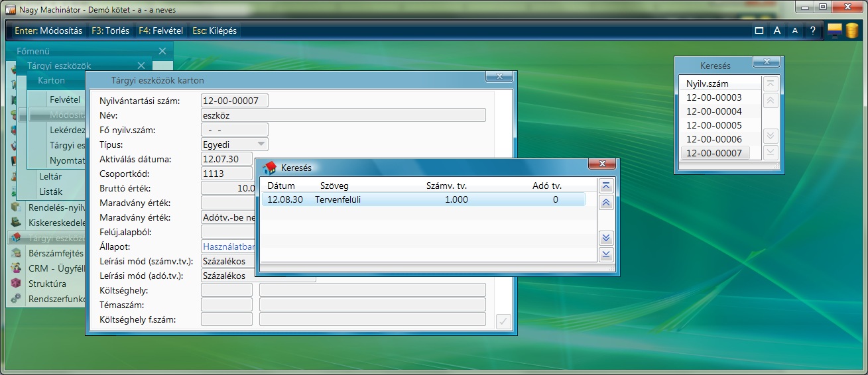Click the Rendszerfunkciók gears icon
Viewport: 868px width, 375px height.
[17, 299]
